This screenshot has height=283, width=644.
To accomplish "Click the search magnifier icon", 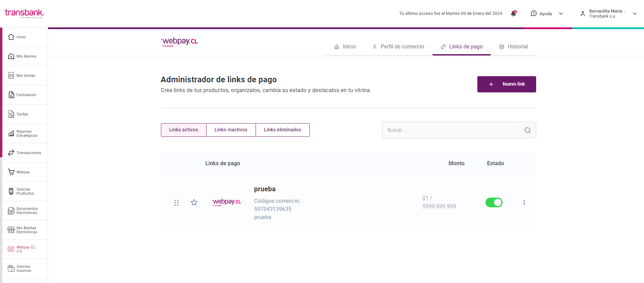I will [x=528, y=130].
